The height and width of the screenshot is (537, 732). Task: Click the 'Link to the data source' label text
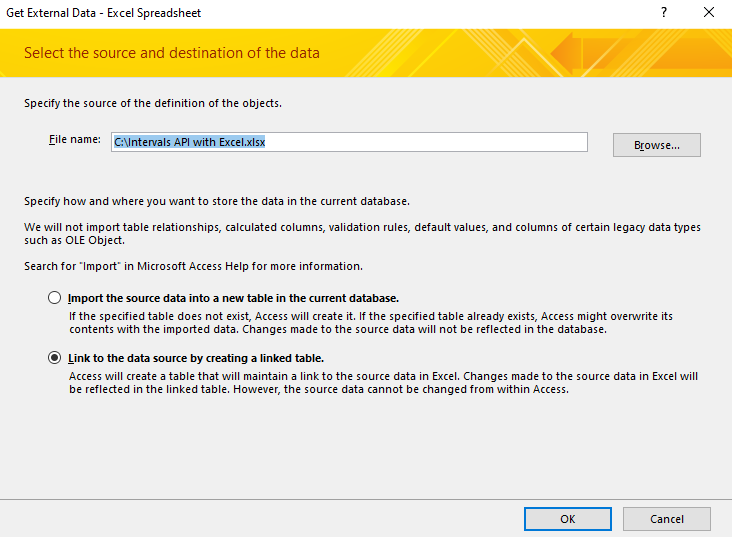195,358
